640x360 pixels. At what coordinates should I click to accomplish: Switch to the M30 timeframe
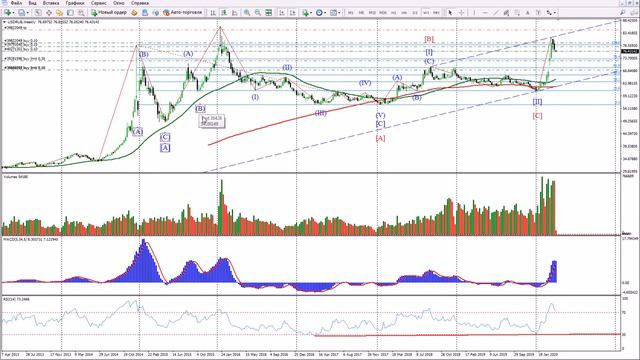[383, 13]
